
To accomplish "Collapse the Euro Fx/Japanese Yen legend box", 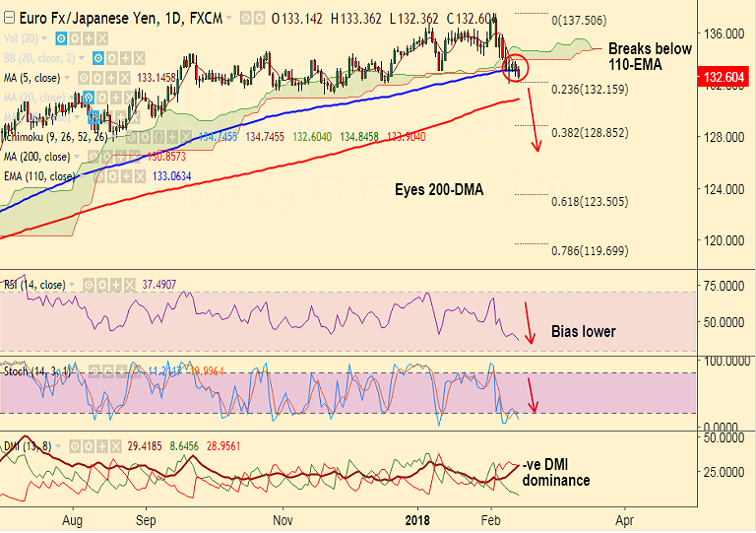I will [x=9, y=19].
